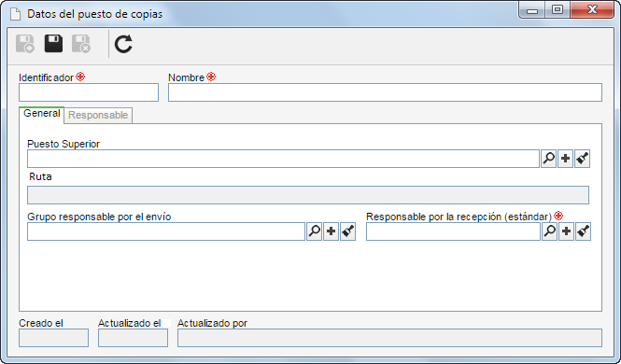Search Puesto Superior with magnifier icon
Screen dimensions: 621x364
[x=548, y=159]
